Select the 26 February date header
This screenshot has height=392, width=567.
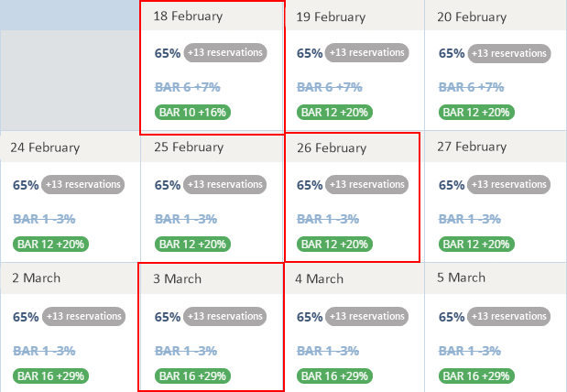coord(330,147)
